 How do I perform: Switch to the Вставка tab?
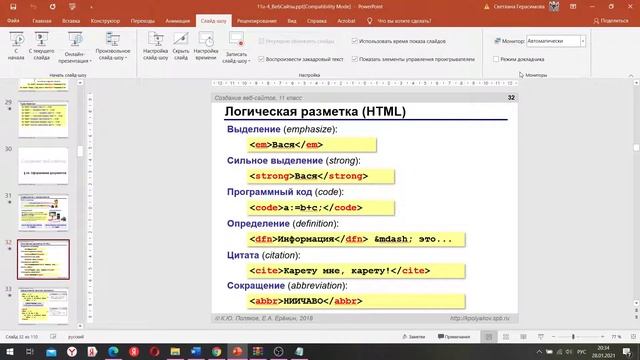pos(71,21)
